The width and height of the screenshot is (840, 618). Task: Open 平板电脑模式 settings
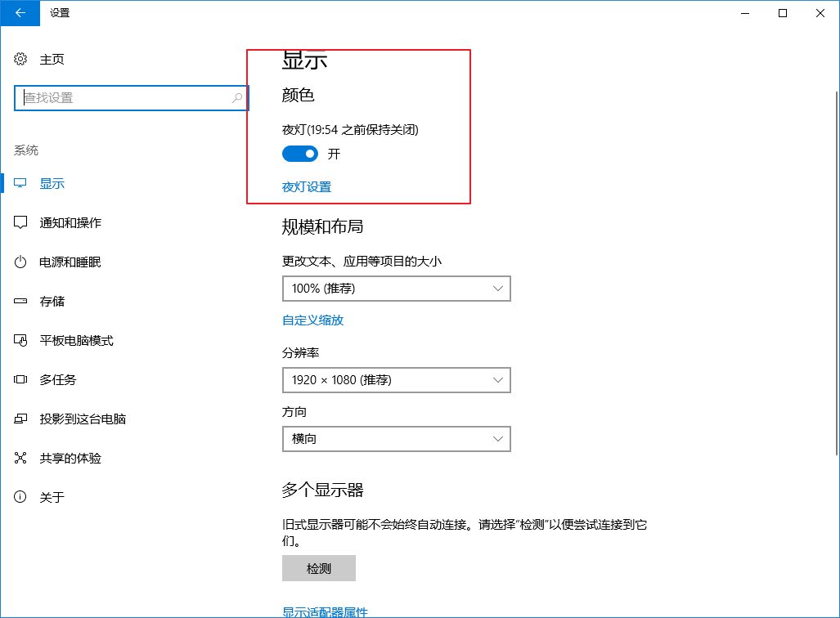click(x=77, y=341)
